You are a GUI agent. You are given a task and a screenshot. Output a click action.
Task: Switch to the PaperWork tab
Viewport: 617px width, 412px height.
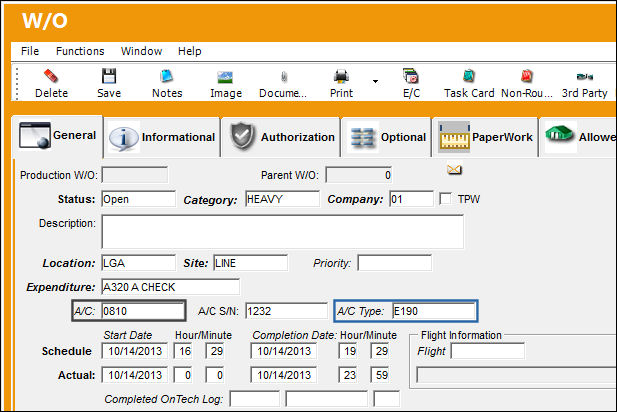[485, 137]
